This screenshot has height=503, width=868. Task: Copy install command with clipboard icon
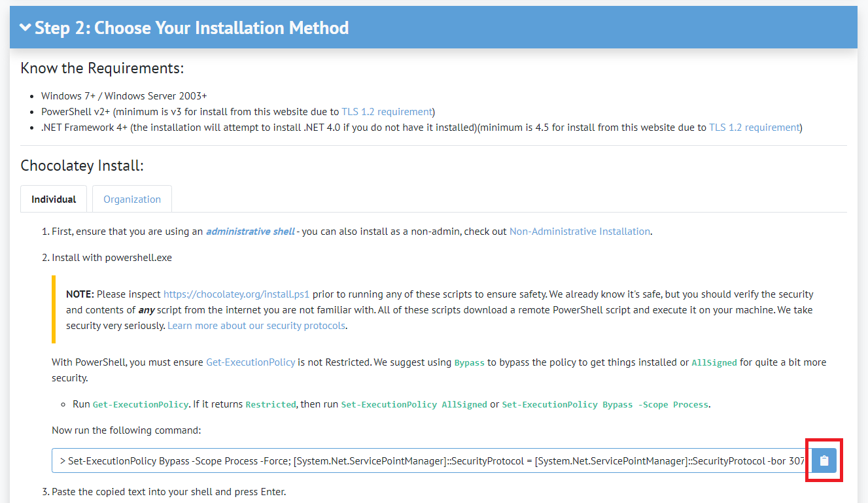[x=824, y=460]
